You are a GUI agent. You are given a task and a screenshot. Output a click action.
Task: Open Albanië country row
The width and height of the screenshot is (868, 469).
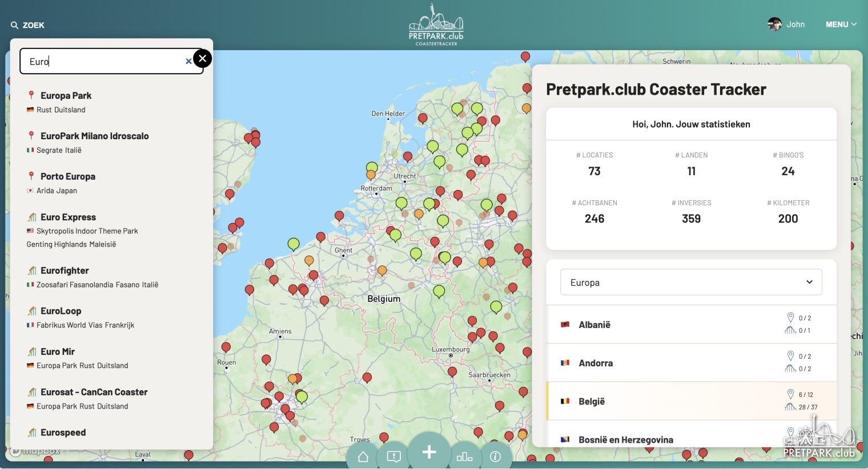(594, 325)
